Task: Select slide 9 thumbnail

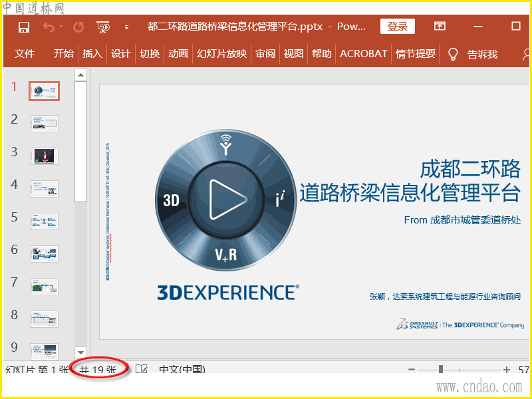Action: click(x=45, y=352)
